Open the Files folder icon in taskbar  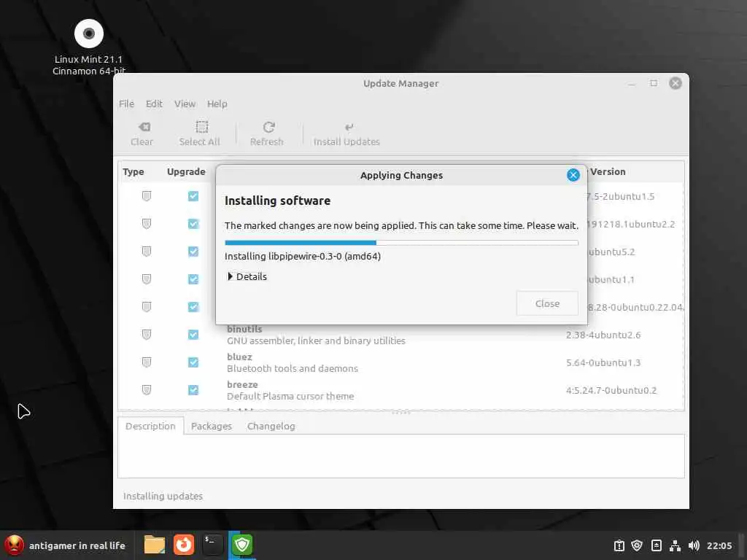(x=155, y=545)
